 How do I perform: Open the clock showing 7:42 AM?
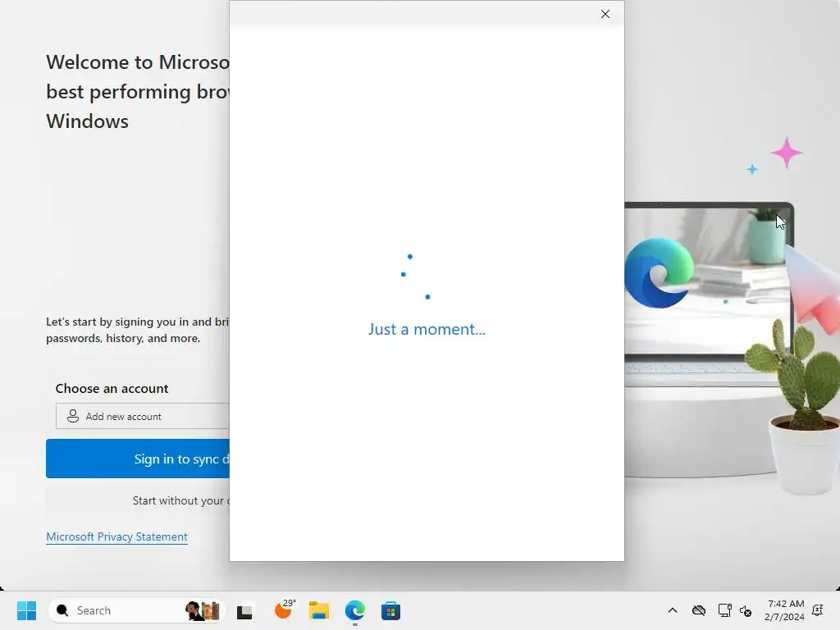point(784,610)
